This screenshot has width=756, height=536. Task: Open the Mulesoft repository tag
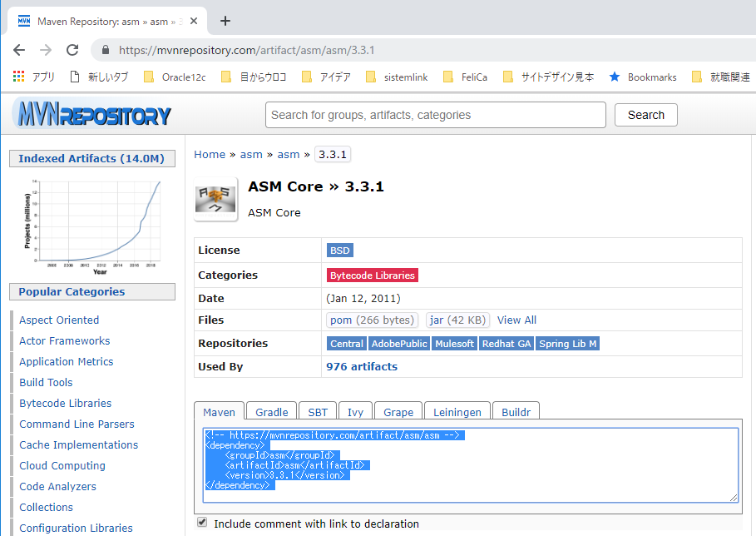coord(454,344)
